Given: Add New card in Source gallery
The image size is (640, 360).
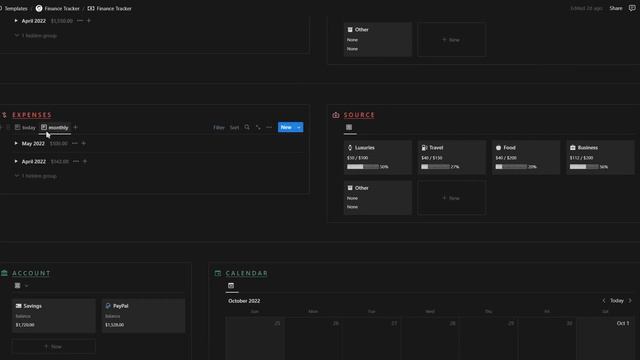Looking at the screenshot, I should coord(451,198).
